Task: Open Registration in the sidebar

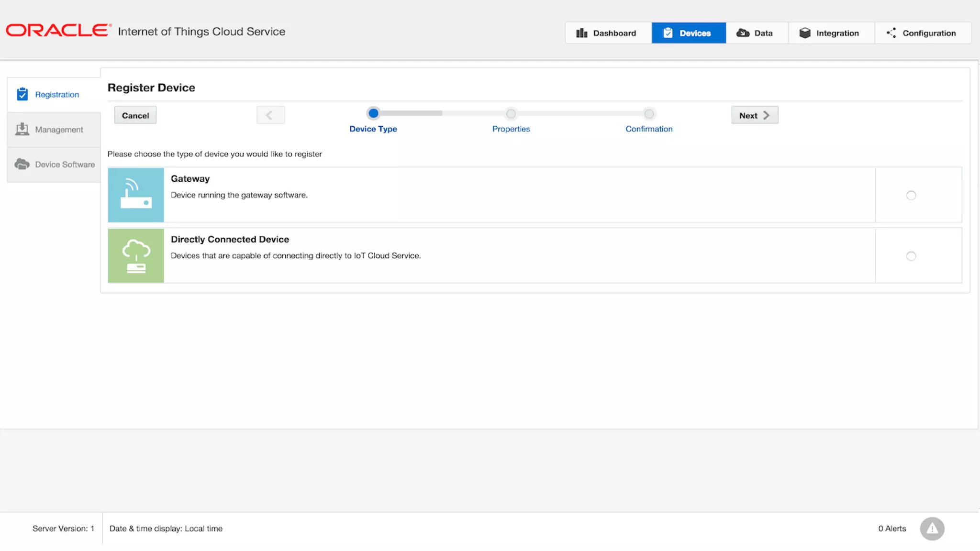Action: click(54, 95)
